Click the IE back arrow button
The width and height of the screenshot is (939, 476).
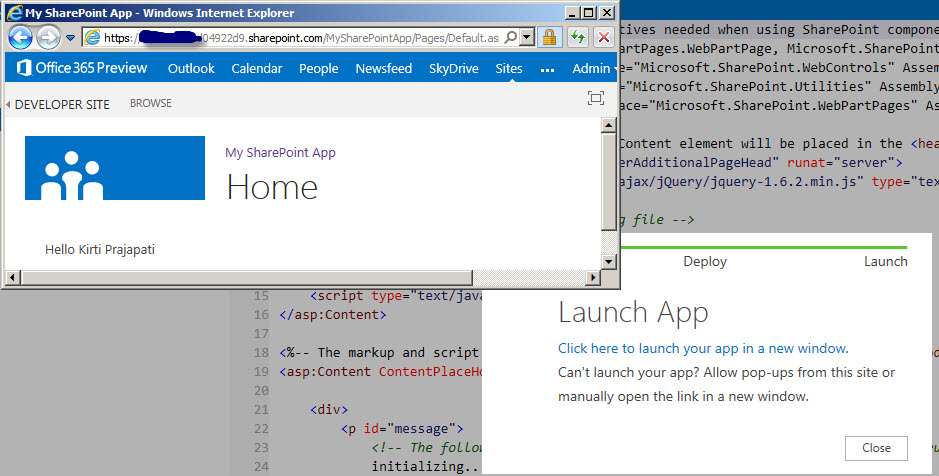20,38
